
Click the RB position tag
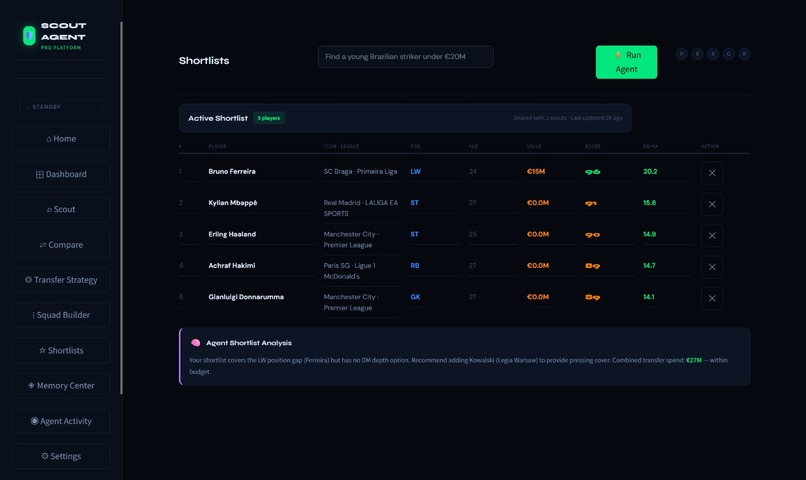pyautogui.click(x=415, y=265)
